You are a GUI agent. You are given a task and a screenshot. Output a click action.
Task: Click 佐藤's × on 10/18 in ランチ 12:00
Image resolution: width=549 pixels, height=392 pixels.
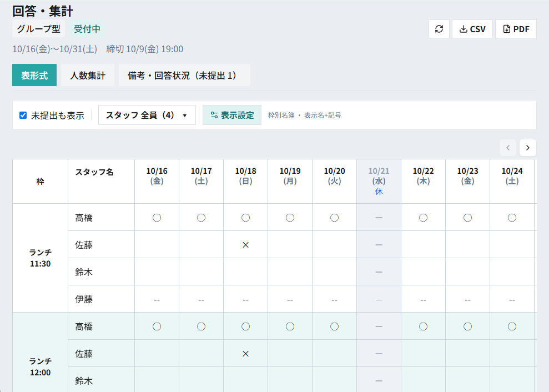(246, 354)
